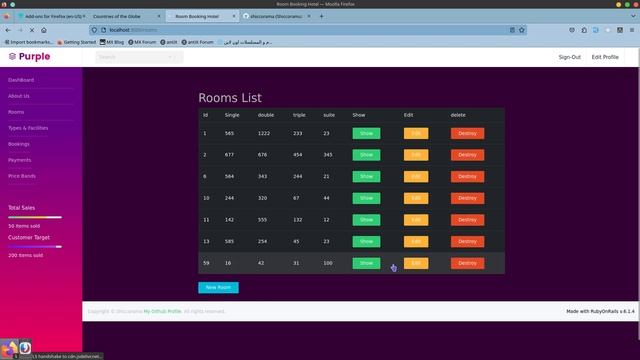Switch to Add-ons for Firefox tab
Screen dimensions: 640x360
[51, 16]
